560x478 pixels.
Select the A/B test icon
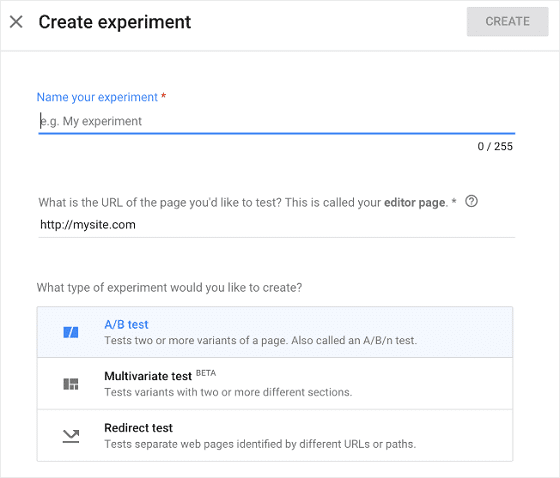click(x=71, y=332)
